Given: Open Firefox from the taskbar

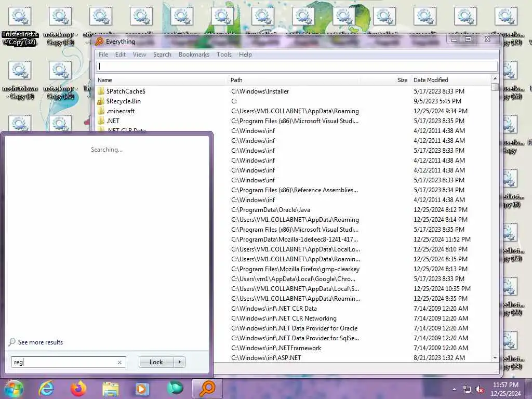Looking at the screenshot, I should (78, 389).
